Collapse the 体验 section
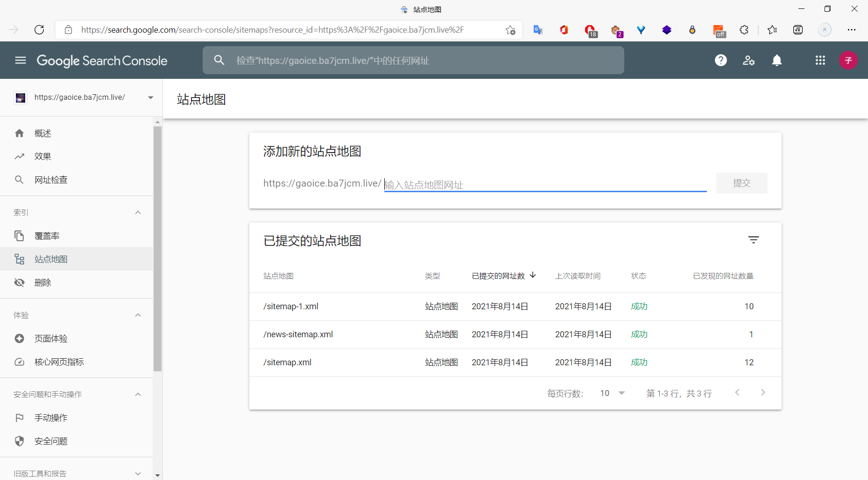The height and width of the screenshot is (480, 868). click(138, 315)
